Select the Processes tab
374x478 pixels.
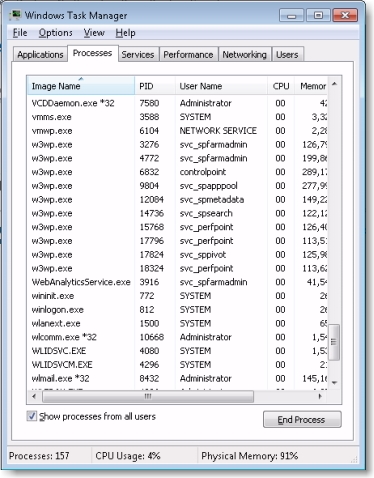click(92, 53)
